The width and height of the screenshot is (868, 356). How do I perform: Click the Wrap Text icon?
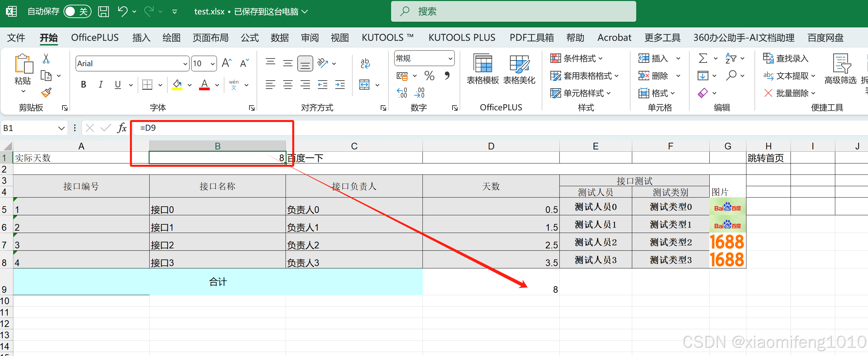[365, 63]
